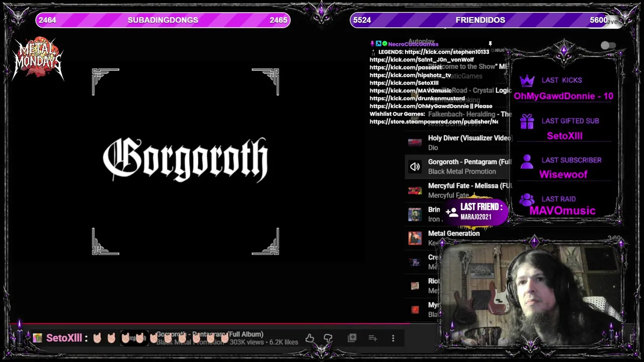Toggle the Autoplay switch
Screen dimensions: 644x362
coord(608,46)
